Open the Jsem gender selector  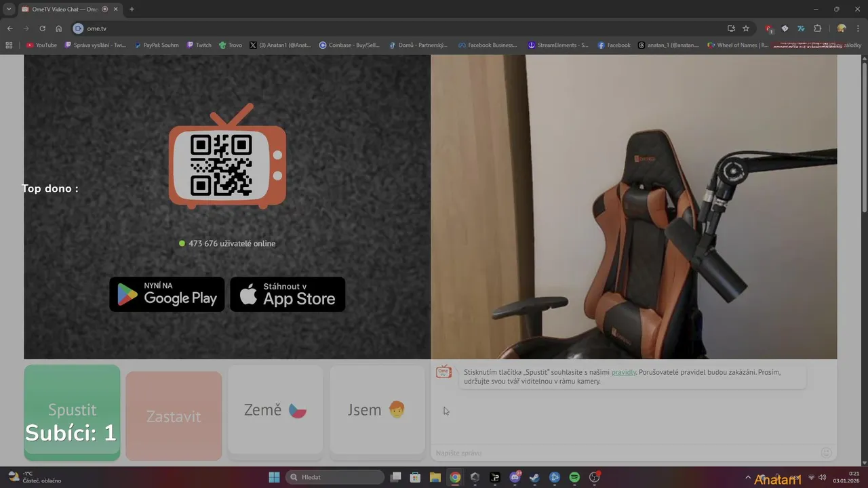tap(376, 410)
